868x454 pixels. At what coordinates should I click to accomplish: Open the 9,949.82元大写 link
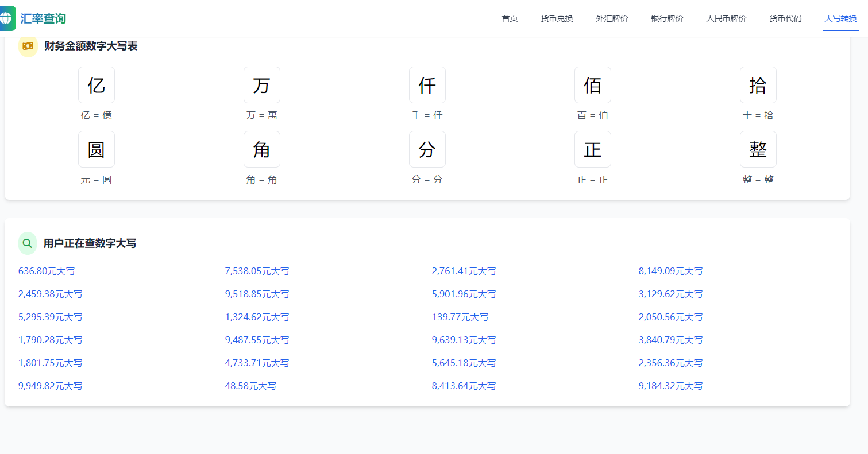[51, 386]
